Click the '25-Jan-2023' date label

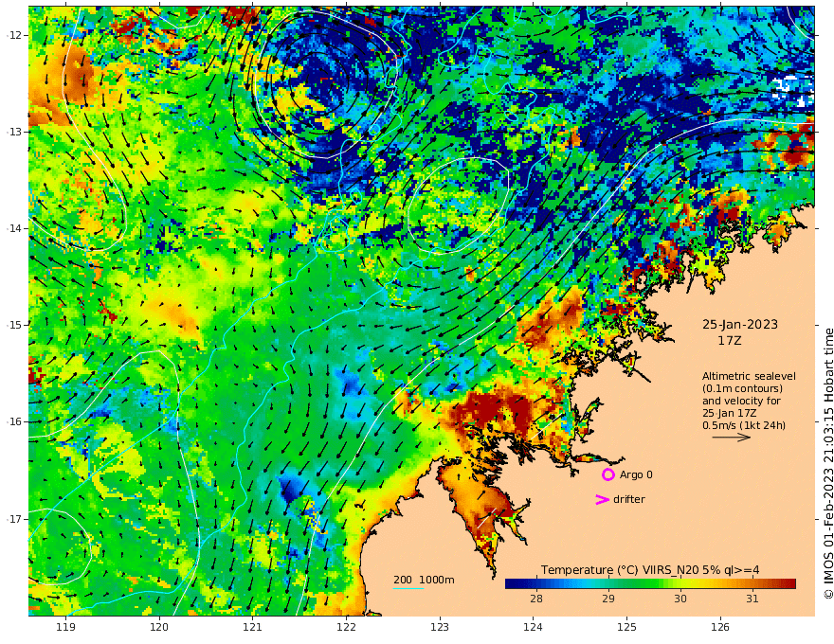tap(740, 324)
